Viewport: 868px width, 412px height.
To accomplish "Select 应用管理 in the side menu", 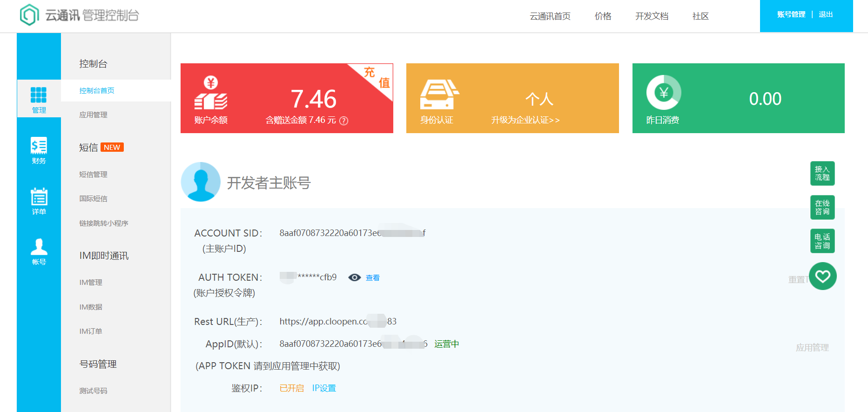I will 93,115.
